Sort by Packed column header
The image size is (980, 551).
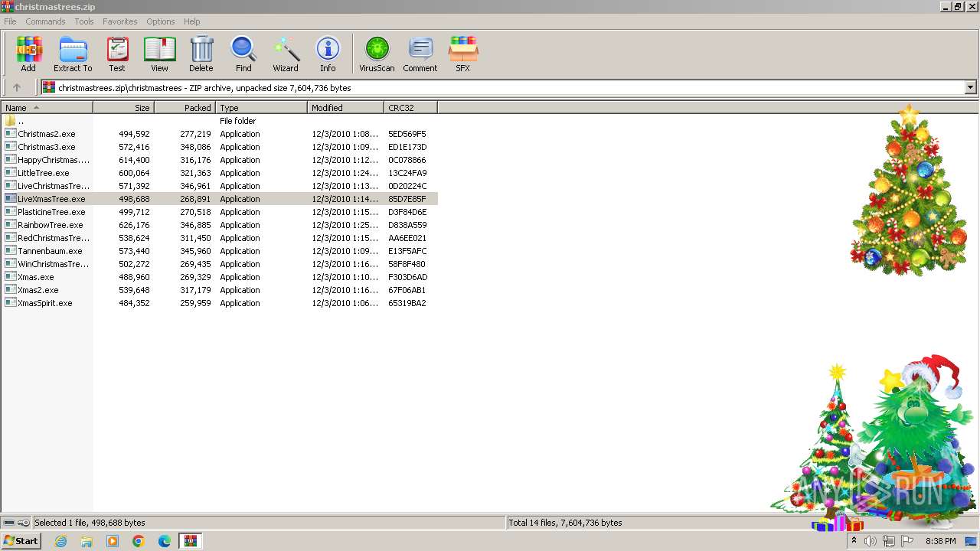point(185,108)
